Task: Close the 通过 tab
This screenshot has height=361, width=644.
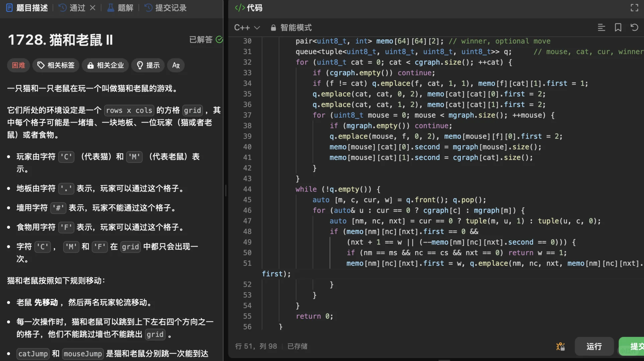Action: point(93,8)
